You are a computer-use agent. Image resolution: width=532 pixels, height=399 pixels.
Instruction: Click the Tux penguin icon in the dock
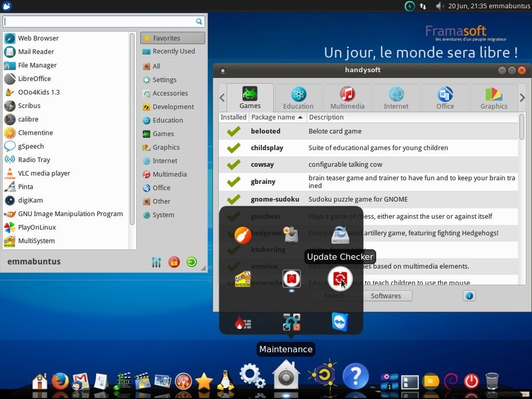[225, 380]
